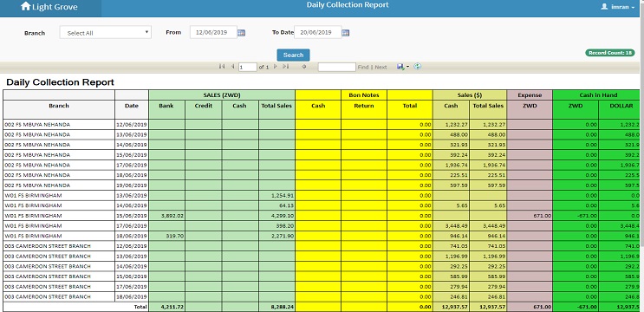This screenshot has height=312, width=644.
Task: Go to previous report page
Action: [x=232, y=67]
